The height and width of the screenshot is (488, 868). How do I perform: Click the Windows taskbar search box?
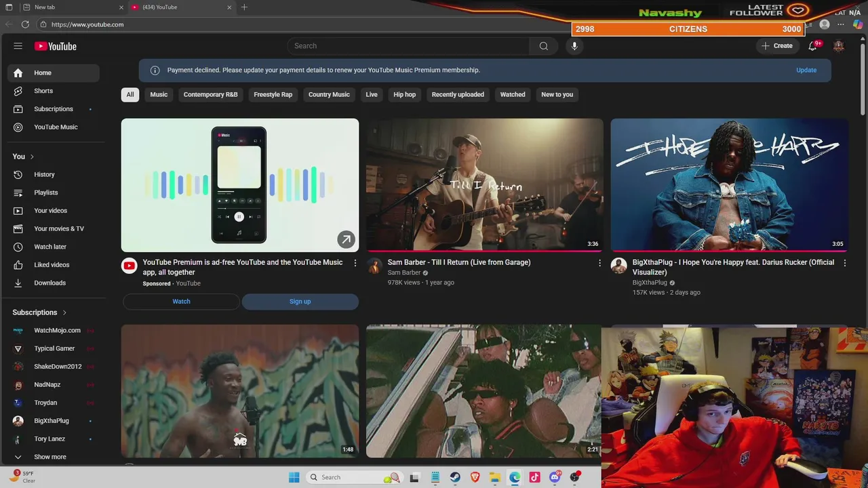(355, 477)
